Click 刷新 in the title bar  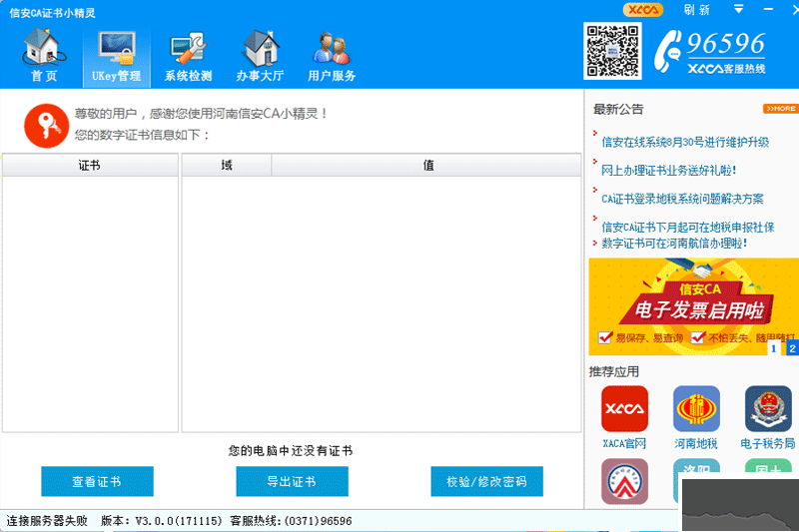pyautogui.click(x=696, y=10)
